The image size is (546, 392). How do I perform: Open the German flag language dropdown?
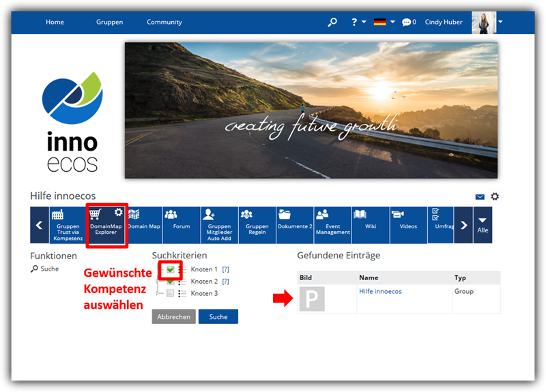384,22
